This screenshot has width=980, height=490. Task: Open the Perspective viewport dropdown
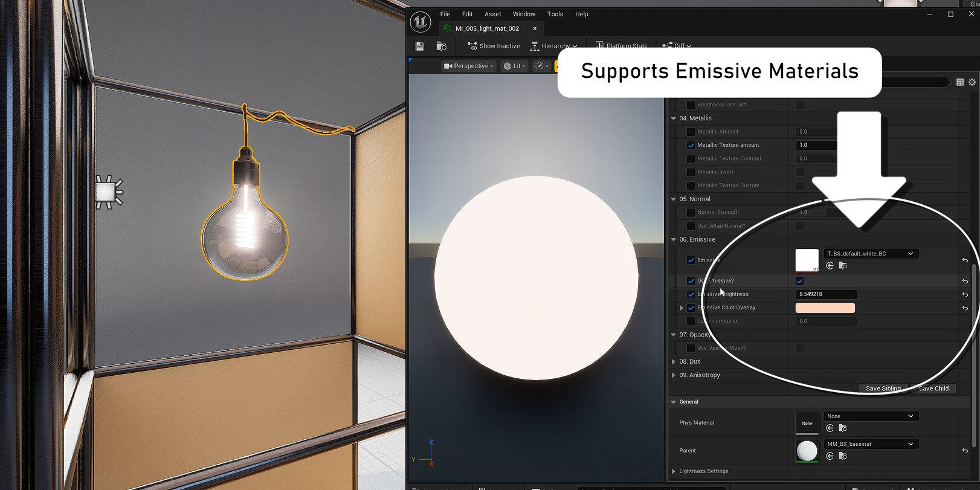(469, 66)
